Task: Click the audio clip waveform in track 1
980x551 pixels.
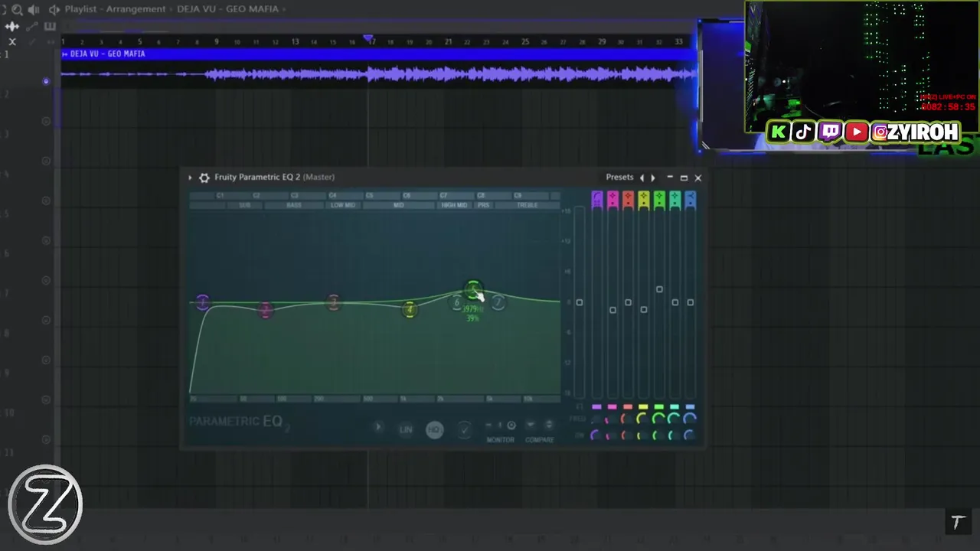Action: tap(379, 74)
